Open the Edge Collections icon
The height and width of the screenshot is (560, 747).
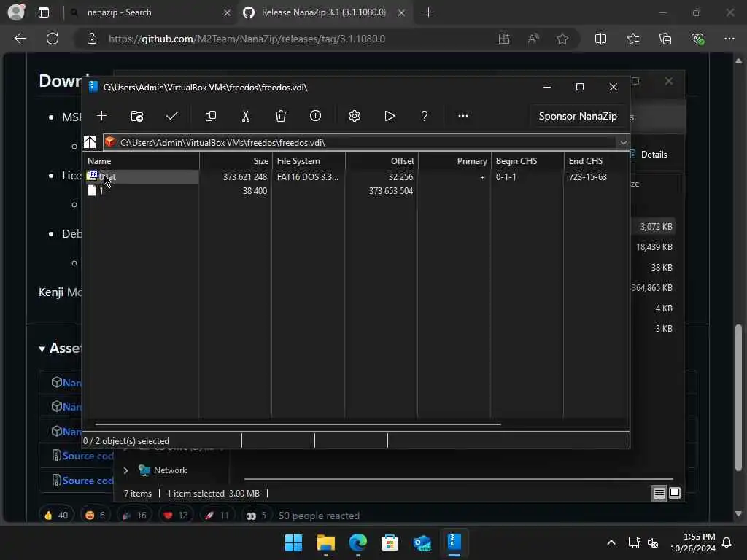[665, 39]
